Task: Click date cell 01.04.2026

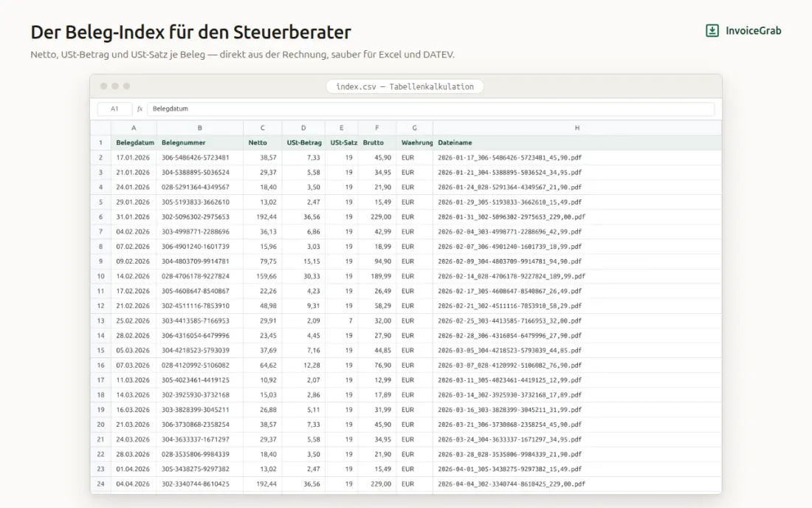Action: point(134,469)
